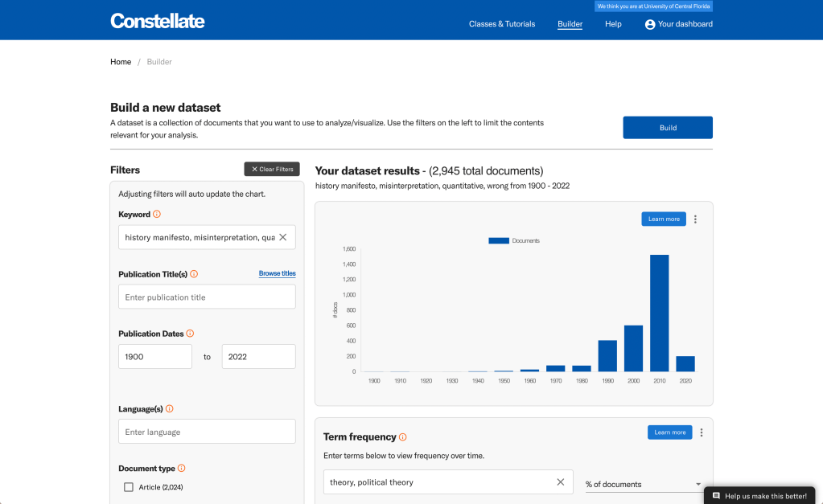This screenshot has height=504, width=823.
Task: Clear the keyword field with X icon
Action: (x=282, y=237)
